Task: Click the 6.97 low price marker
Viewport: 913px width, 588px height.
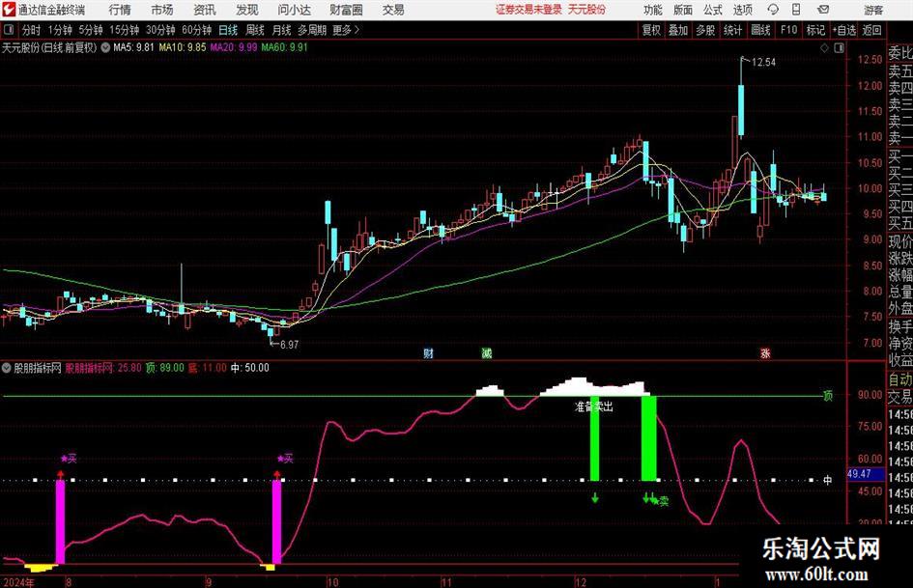Action: (x=289, y=345)
